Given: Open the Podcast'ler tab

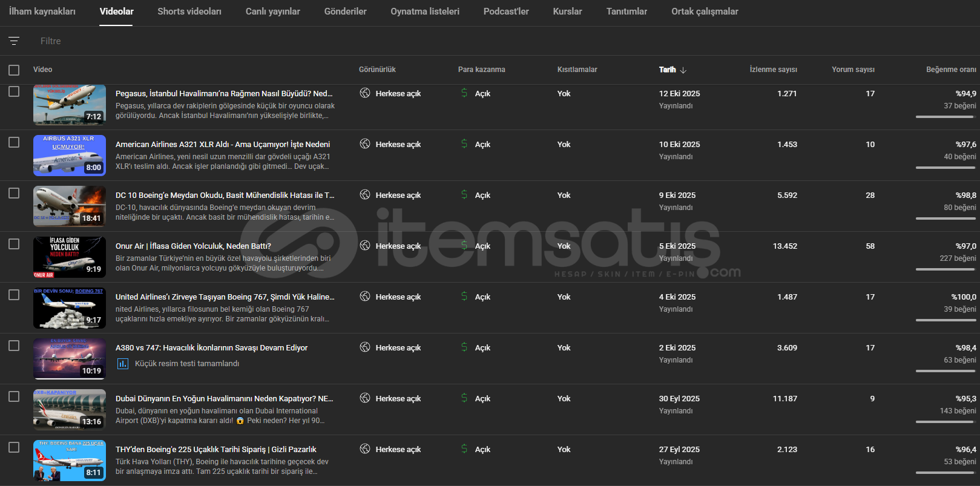Looking at the screenshot, I should point(506,11).
